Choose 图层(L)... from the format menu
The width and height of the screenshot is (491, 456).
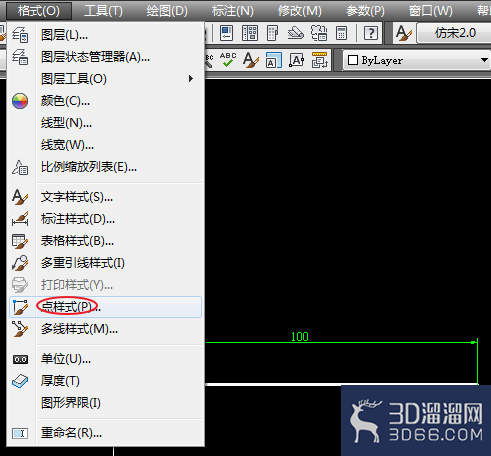105,35
